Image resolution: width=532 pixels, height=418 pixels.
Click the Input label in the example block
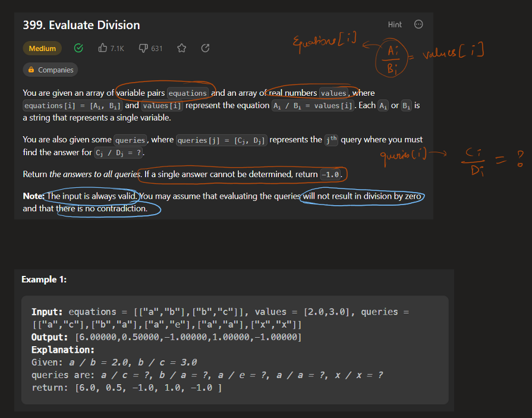(x=48, y=312)
